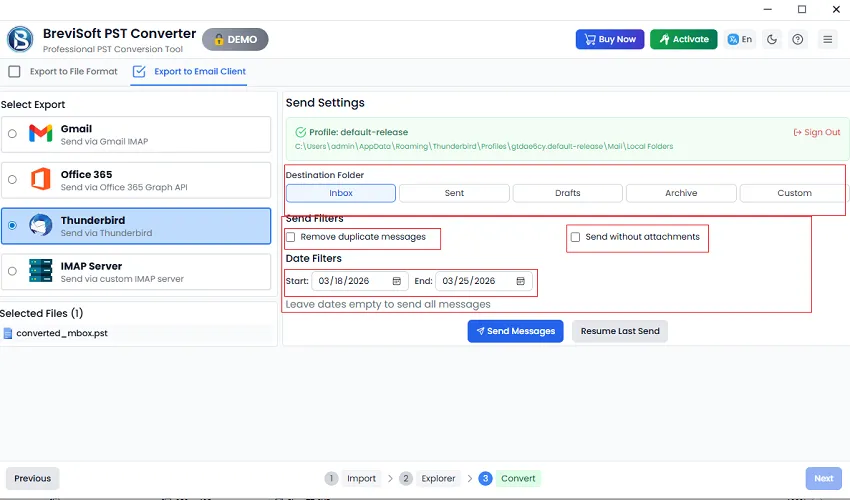
Task: Choose Custom destination folder
Action: tap(794, 193)
